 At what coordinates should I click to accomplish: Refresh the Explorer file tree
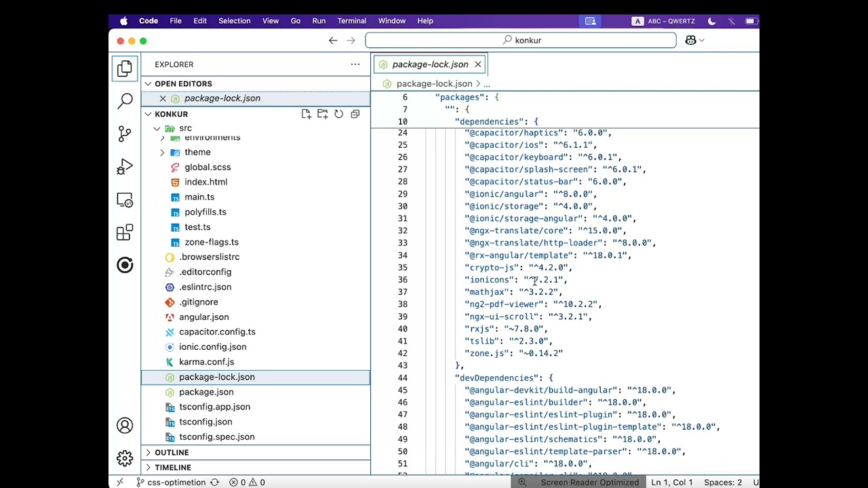click(x=338, y=114)
